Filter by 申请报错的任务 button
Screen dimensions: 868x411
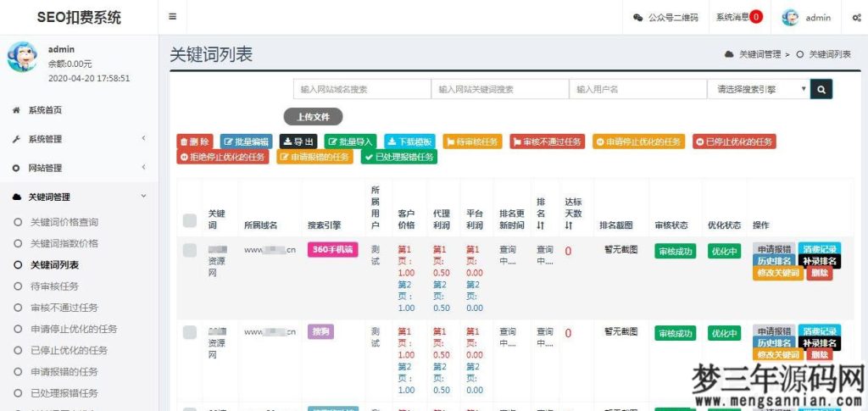[x=315, y=157]
